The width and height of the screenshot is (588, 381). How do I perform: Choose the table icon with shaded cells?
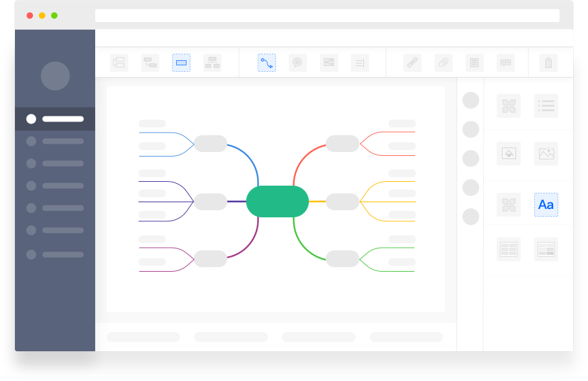tap(546, 249)
